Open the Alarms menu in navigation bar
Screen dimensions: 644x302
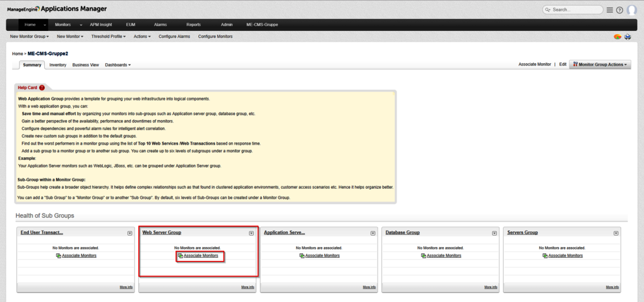pos(160,25)
